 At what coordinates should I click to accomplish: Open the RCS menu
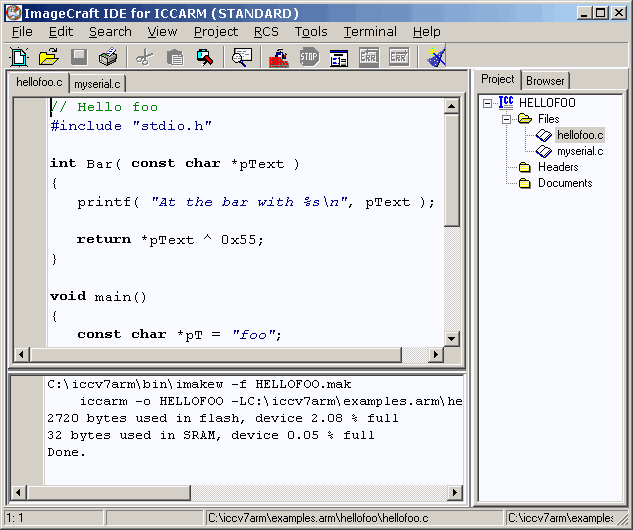266,31
